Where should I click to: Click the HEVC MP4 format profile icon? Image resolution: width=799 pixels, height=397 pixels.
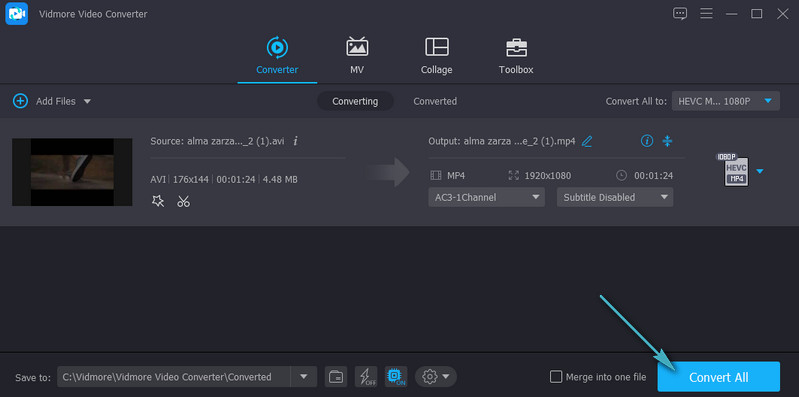coord(733,170)
